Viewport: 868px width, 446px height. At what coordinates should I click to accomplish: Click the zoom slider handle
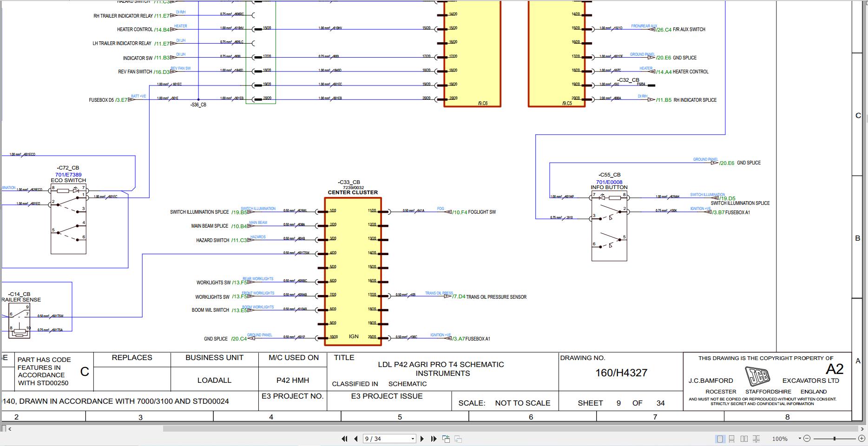click(834, 438)
